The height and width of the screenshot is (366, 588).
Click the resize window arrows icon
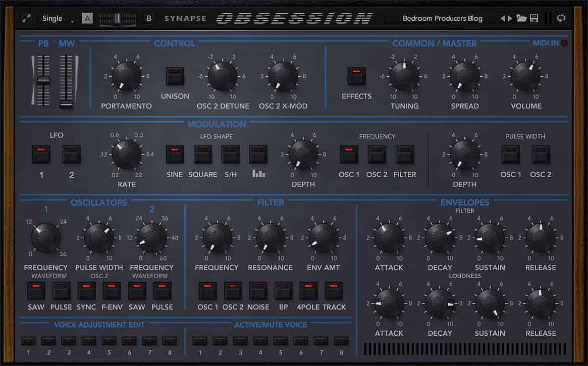point(26,18)
